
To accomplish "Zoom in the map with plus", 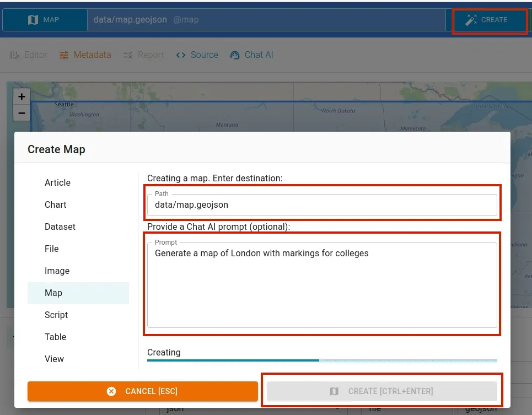I will tap(22, 97).
